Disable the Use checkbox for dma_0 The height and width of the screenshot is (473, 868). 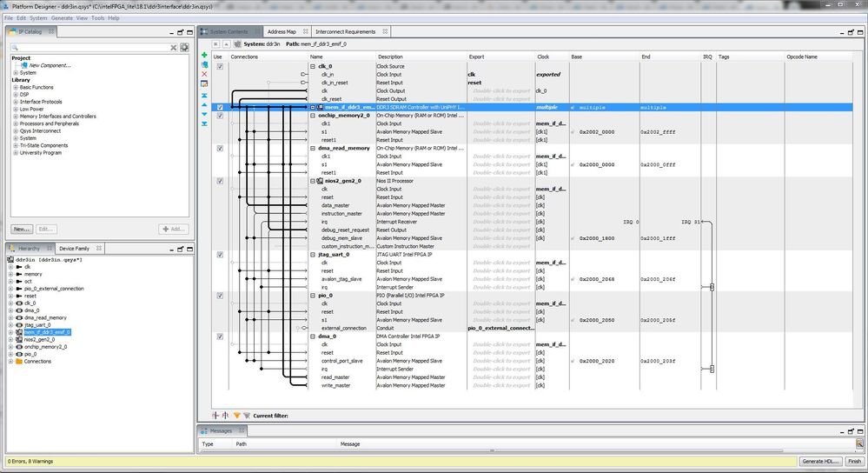pyautogui.click(x=220, y=336)
